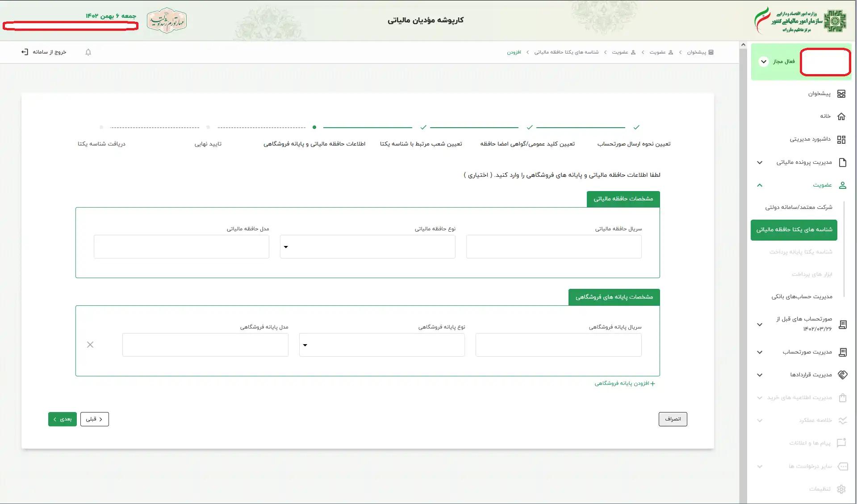
Task: Expand the مدیریت صورتحساب section
Action: click(759, 352)
